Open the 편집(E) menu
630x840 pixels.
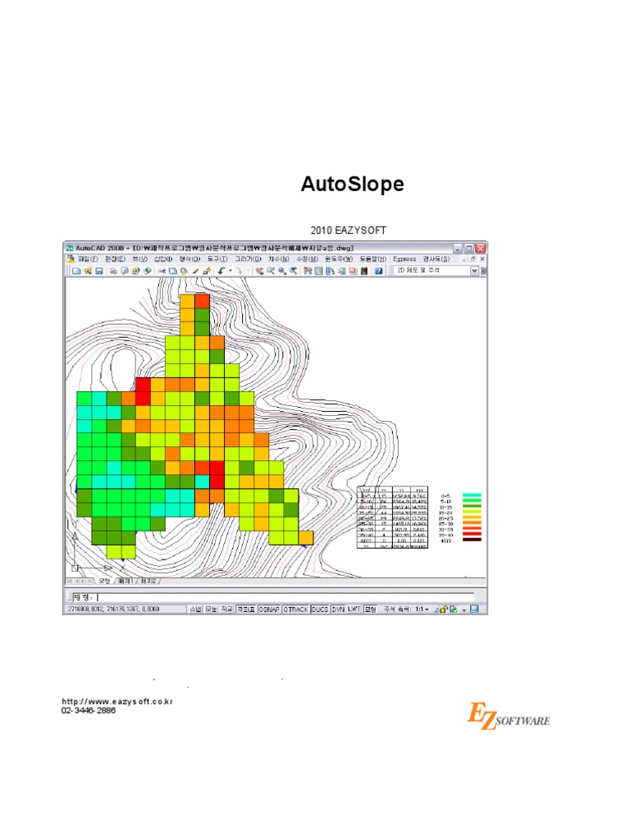tap(115, 258)
